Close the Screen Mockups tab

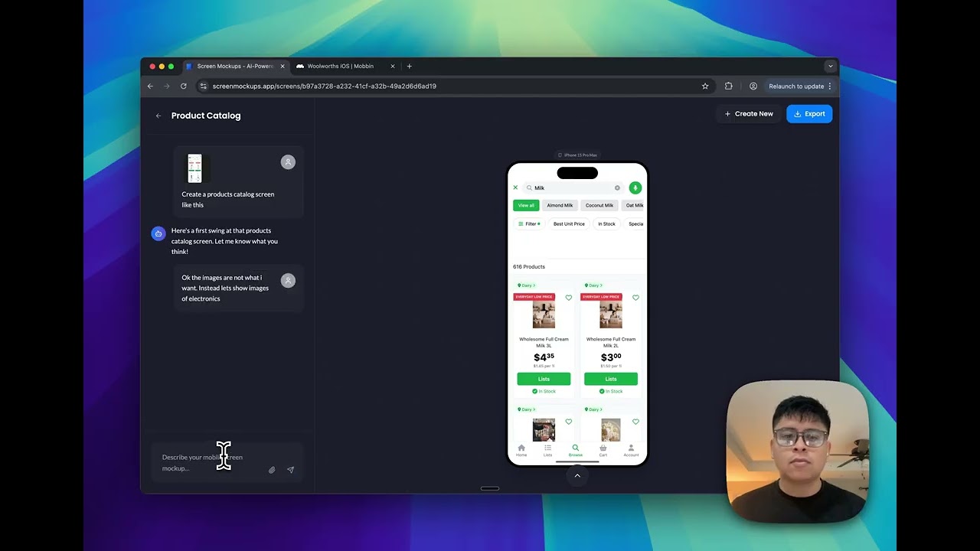tap(283, 67)
